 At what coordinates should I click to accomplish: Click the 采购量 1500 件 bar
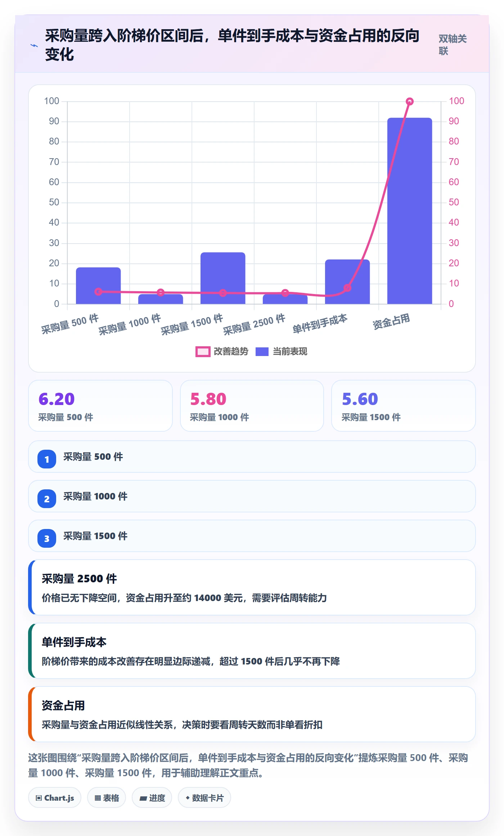[x=223, y=278]
